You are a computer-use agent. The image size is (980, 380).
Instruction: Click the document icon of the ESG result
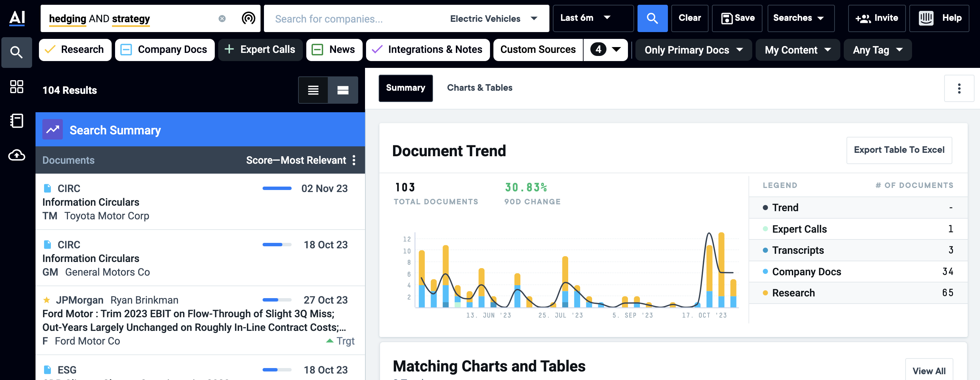point(47,369)
